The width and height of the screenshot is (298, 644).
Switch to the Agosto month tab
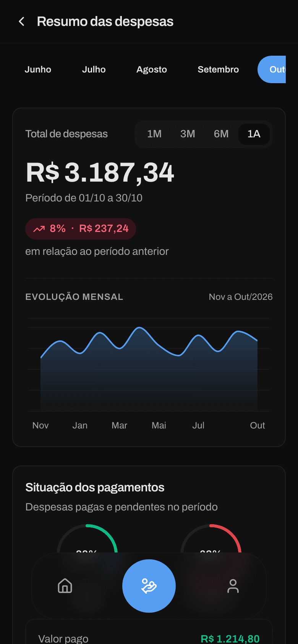(x=152, y=69)
